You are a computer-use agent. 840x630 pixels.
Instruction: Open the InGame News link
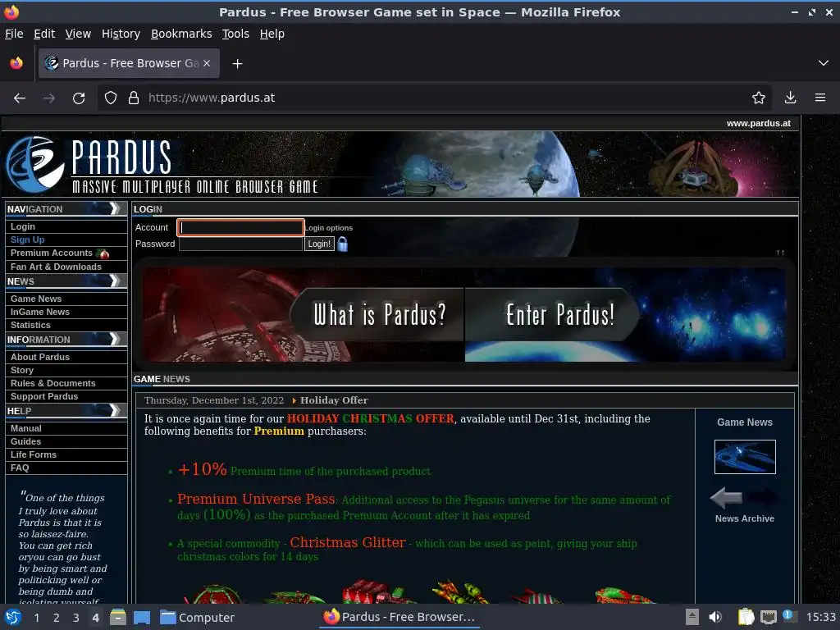click(x=40, y=312)
